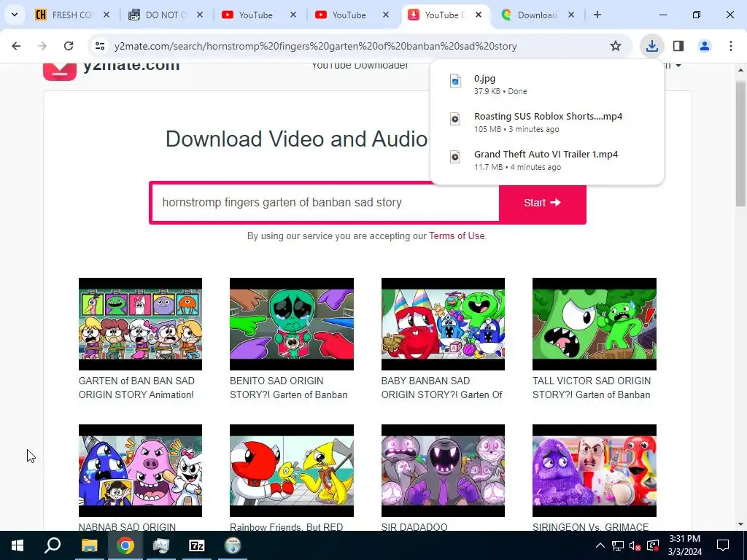Screen dimensions: 747x560
Task: Expand the language dropdown arrow in header
Action: point(678,66)
